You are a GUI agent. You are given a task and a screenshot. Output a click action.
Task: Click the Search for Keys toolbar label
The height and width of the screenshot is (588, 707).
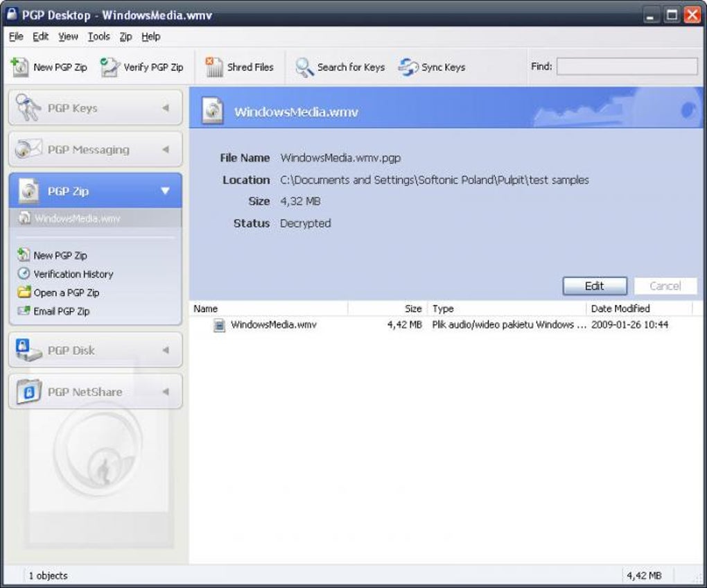[x=351, y=67]
